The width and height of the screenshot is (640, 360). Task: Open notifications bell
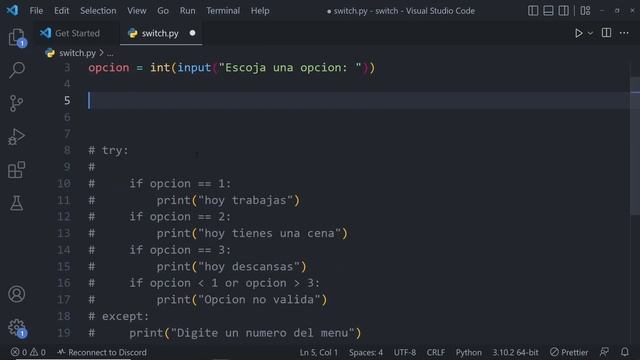[624, 352]
